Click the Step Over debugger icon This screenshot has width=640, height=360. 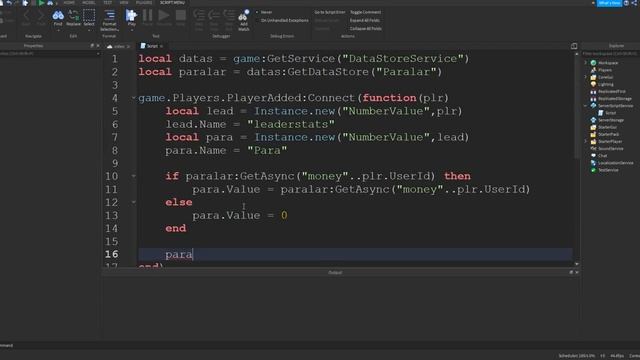point(214,16)
